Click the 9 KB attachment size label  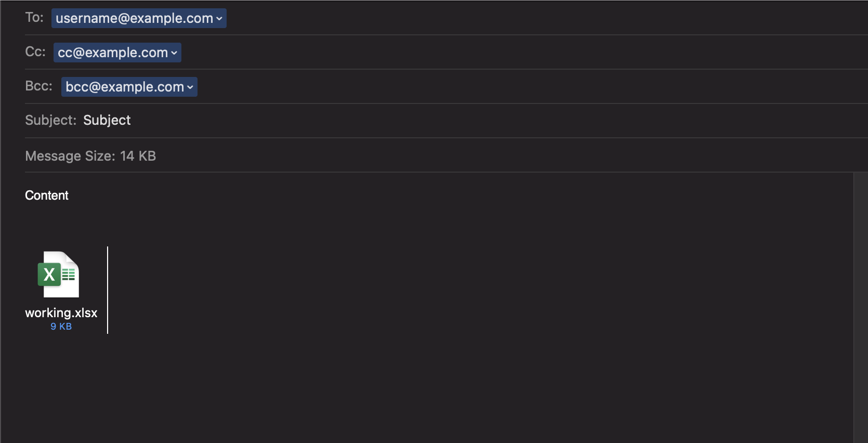61,327
